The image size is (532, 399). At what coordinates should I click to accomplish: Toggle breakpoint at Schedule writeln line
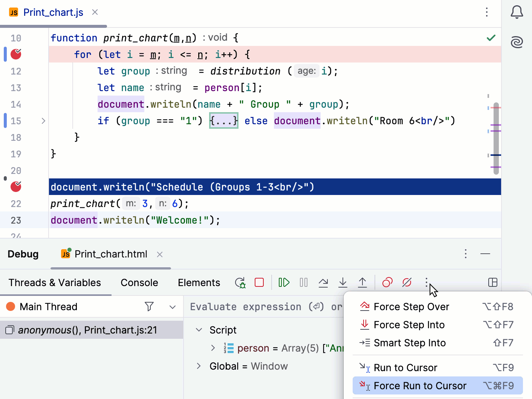click(x=16, y=187)
